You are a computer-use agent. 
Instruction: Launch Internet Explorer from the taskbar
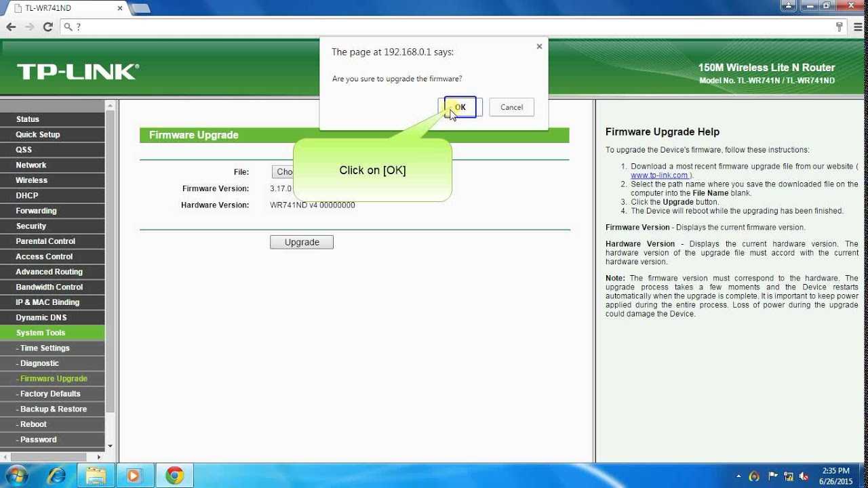click(56, 476)
